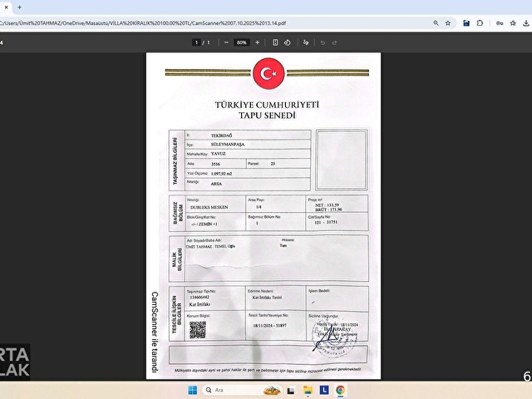Click the zoom magnifier icon in address bar

[x=436, y=23]
